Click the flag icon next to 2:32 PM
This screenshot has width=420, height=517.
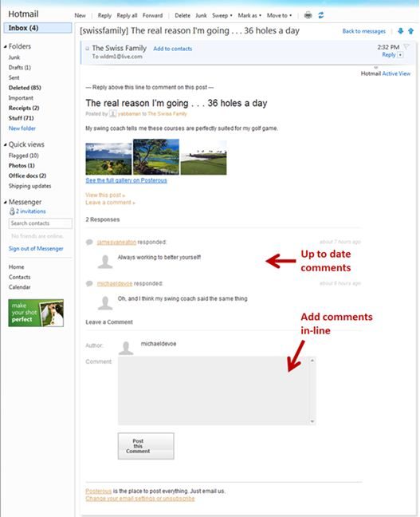(406, 46)
